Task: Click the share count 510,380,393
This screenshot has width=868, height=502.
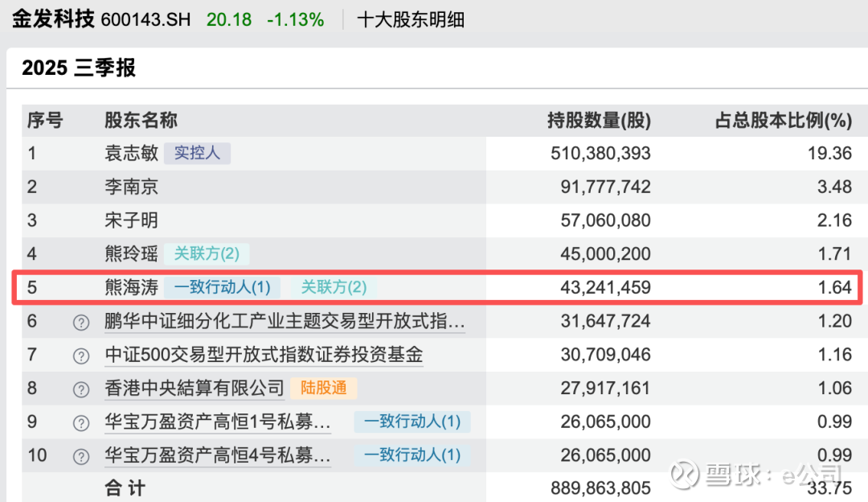Action: (x=600, y=154)
